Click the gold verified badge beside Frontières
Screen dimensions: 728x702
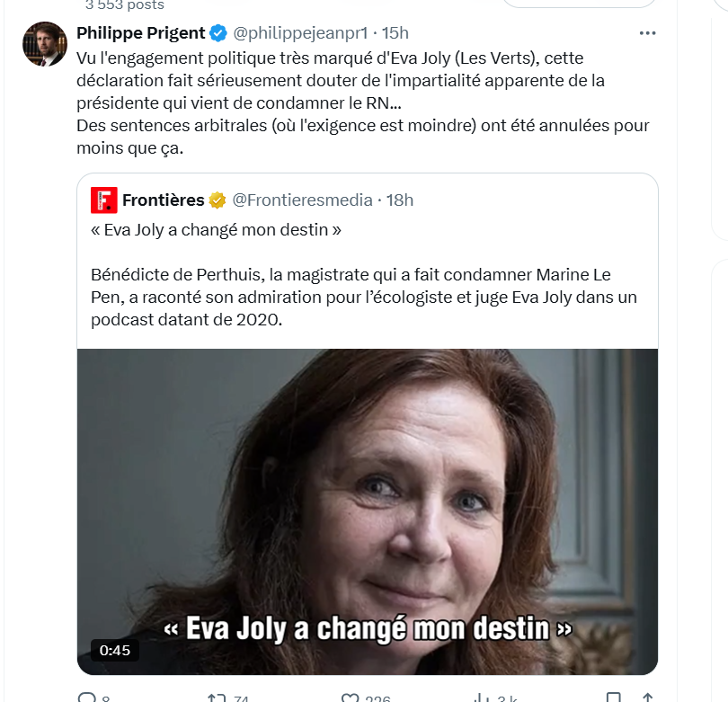[x=218, y=200]
